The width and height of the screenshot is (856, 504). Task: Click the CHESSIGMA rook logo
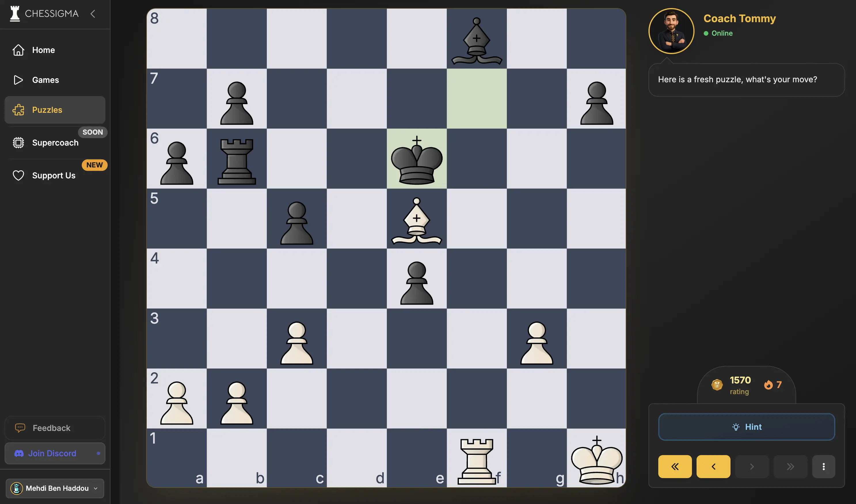pyautogui.click(x=15, y=14)
